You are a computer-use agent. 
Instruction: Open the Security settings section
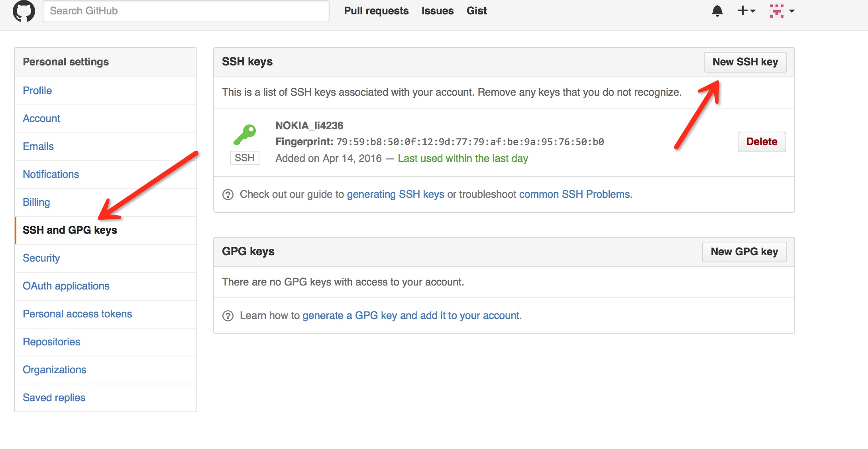point(41,258)
